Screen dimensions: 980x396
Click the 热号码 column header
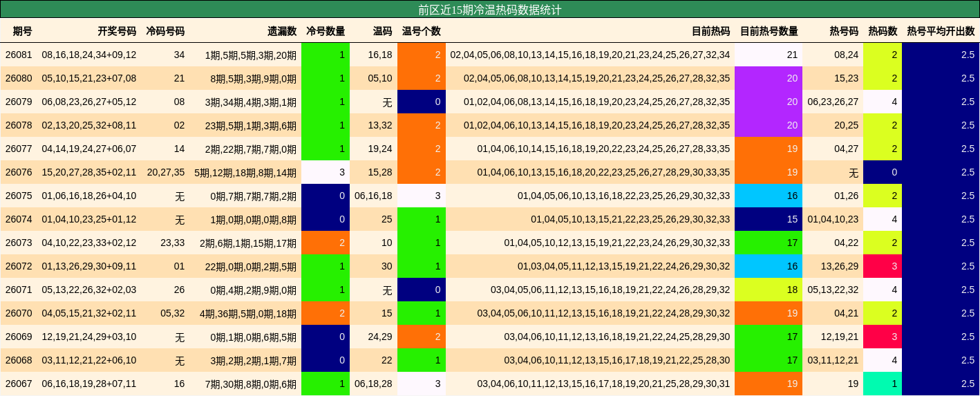pyautogui.click(x=844, y=31)
